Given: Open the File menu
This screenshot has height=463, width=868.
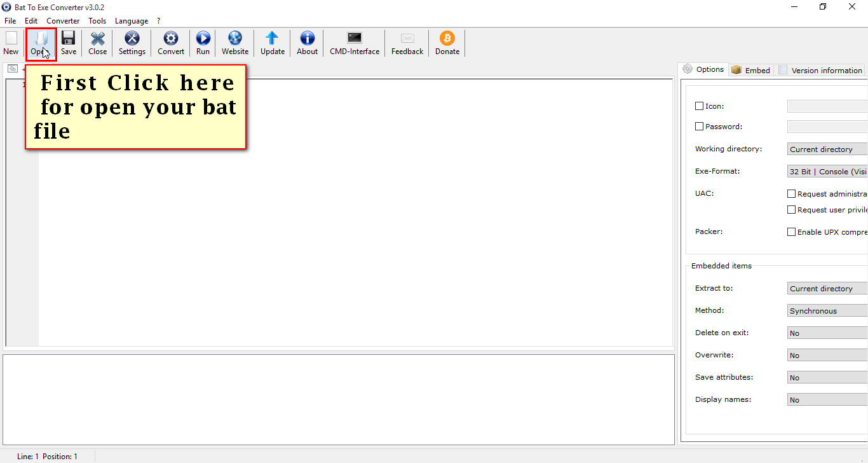Looking at the screenshot, I should [x=10, y=21].
